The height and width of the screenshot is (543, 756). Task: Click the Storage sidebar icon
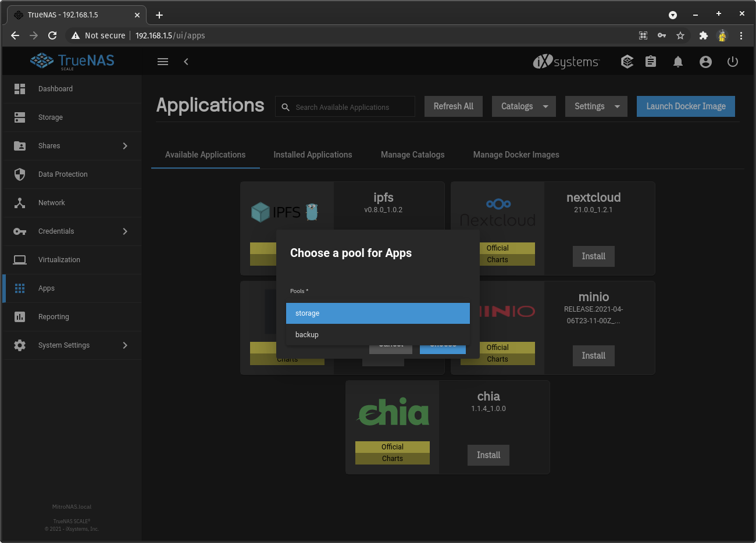point(20,117)
